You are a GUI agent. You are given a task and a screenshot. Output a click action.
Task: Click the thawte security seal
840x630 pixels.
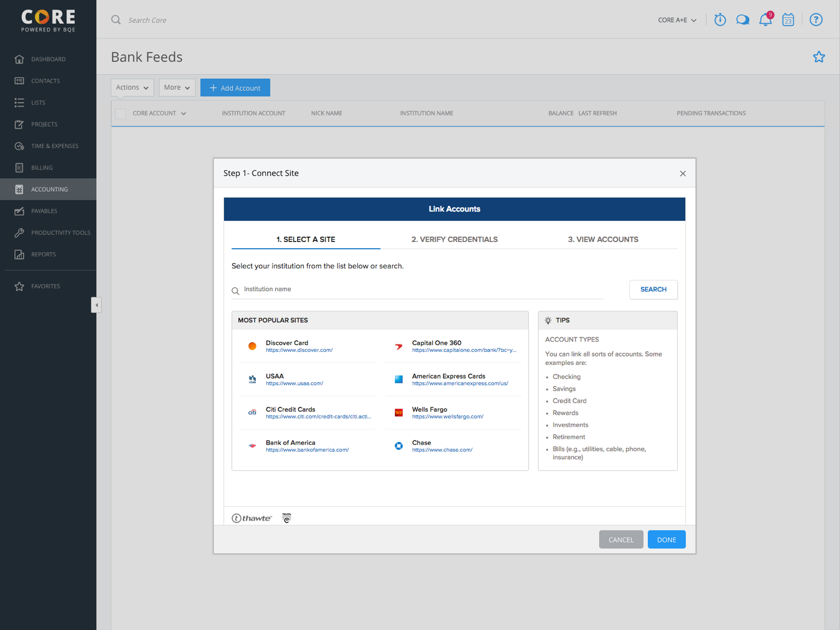pyautogui.click(x=252, y=518)
